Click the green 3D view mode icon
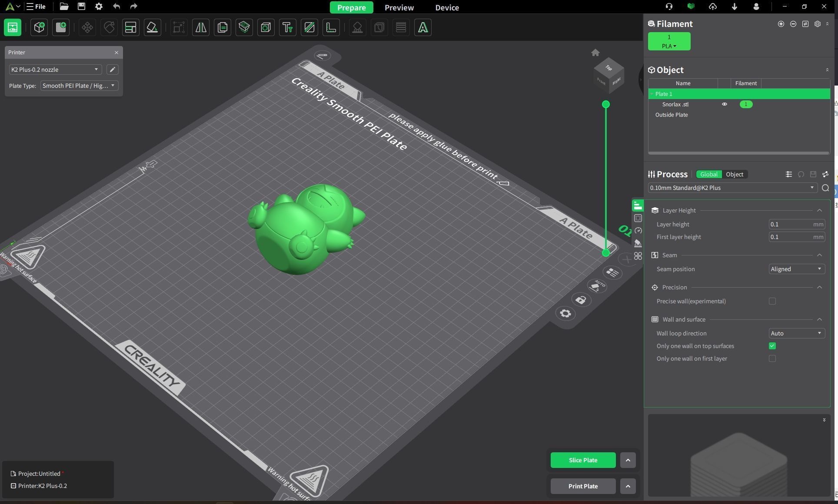838x504 pixels. (13, 28)
